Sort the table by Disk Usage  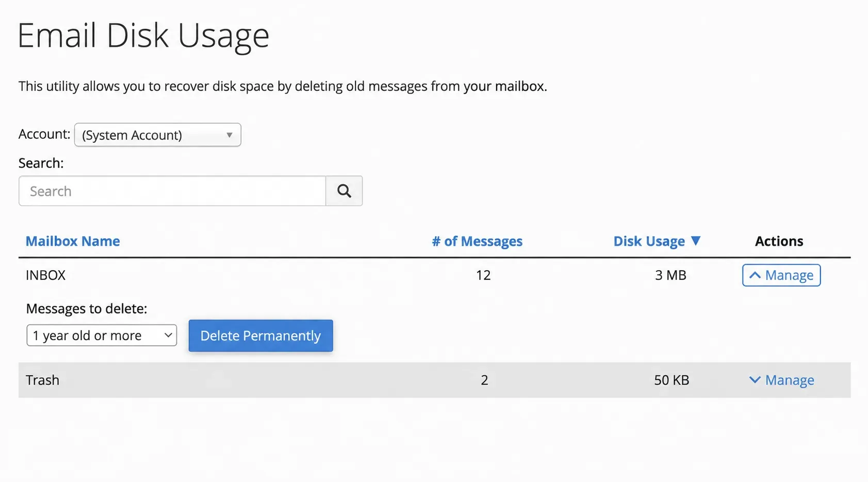649,241
